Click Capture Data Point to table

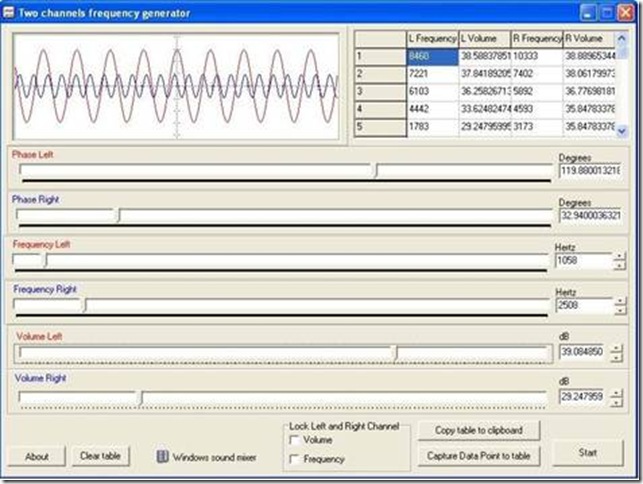[x=478, y=455]
